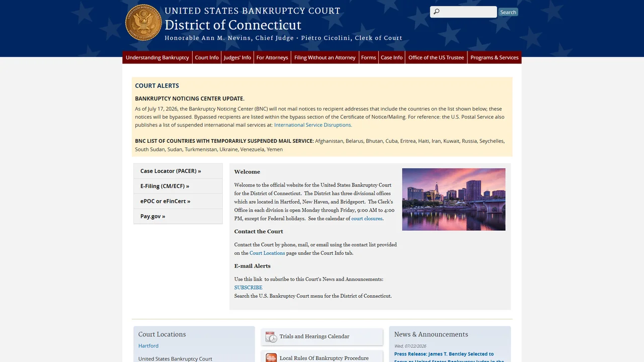Viewport: 644px width, 362px height.
Task: Read the James T. Bentley press release
Action: click(x=449, y=357)
